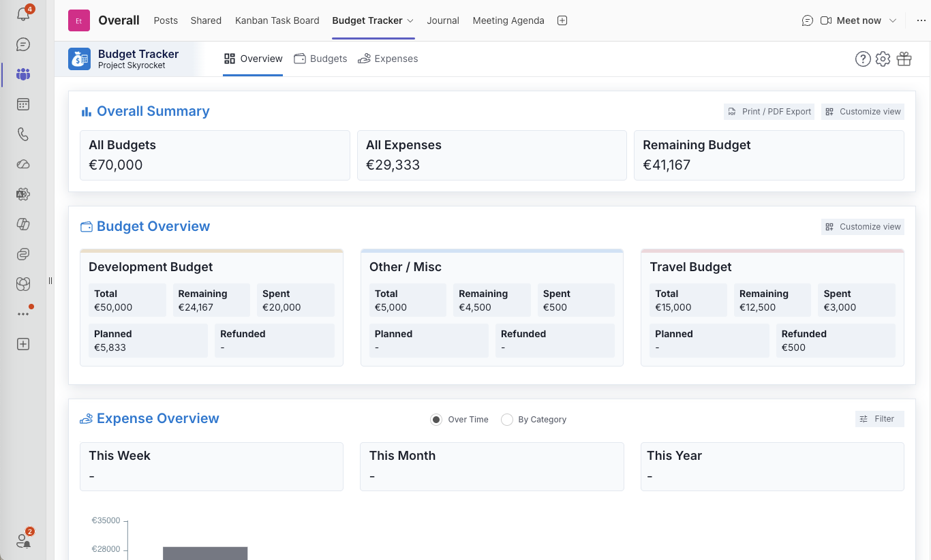Viewport: 931px width, 560px height.
Task: Expand the Meet now dropdown arrow
Action: click(x=892, y=20)
